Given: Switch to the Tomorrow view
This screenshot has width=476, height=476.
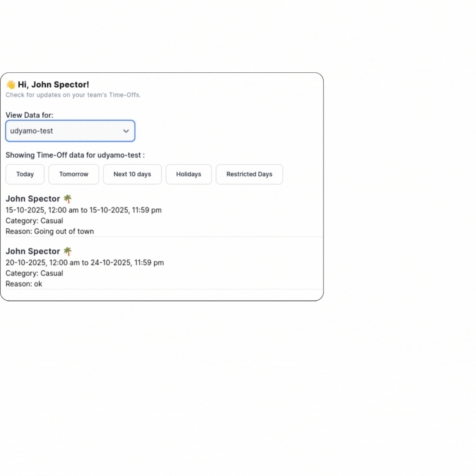Looking at the screenshot, I should (74, 174).
